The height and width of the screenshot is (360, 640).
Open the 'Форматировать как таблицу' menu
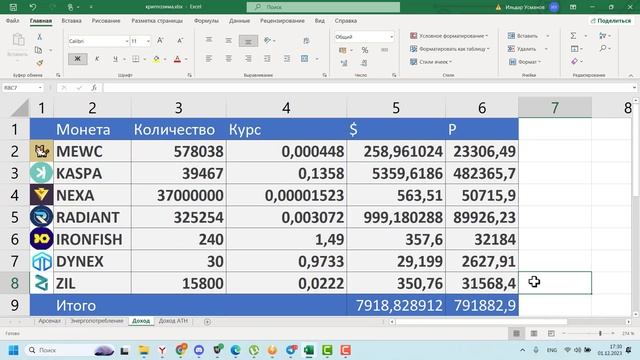[450, 49]
